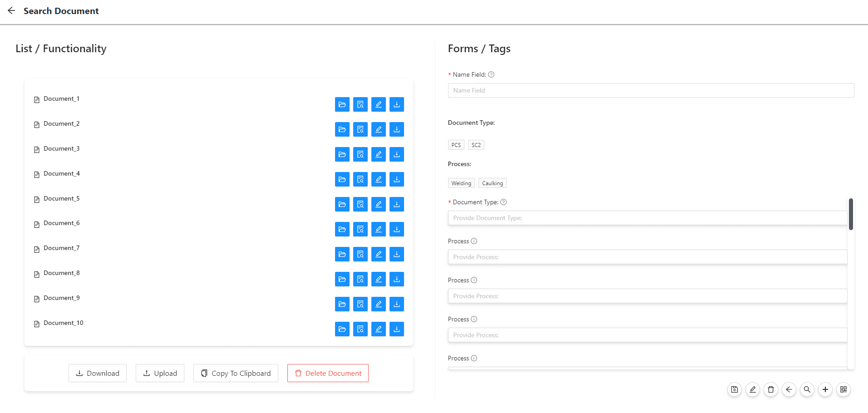Image resolution: width=868 pixels, height=413 pixels.
Task: Preview Document_9 with search-file icon
Action: 360,304
